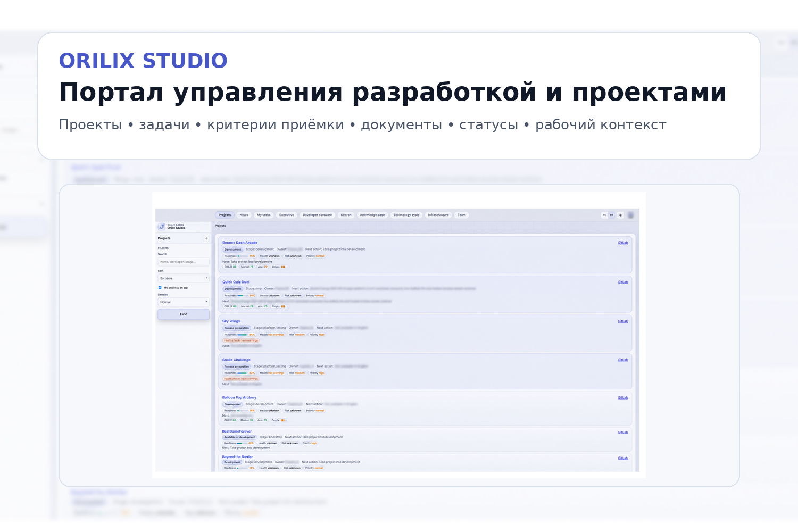798x532 pixels.
Task: Click Health checks have warnings on Snake Challenge
Action: coord(241,379)
